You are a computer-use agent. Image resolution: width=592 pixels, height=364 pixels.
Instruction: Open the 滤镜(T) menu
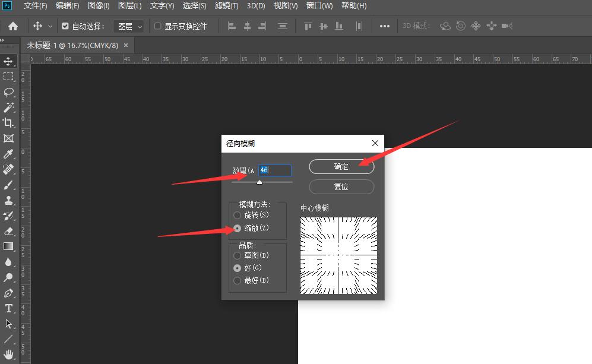click(226, 5)
